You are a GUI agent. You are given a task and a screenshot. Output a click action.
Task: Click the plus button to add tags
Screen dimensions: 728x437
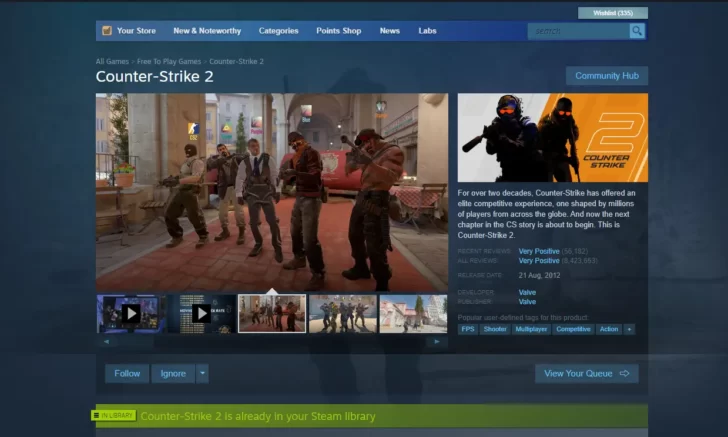629,329
